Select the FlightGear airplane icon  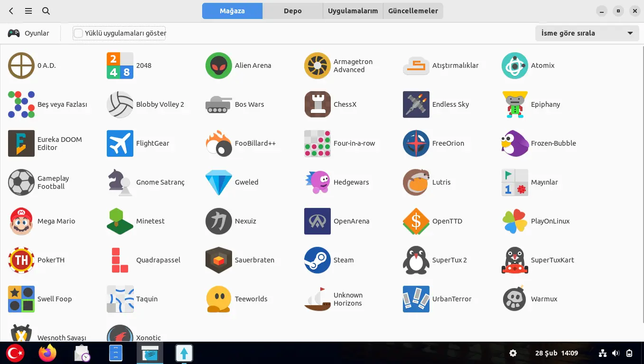pyautogui.click(x=120, y=143)
